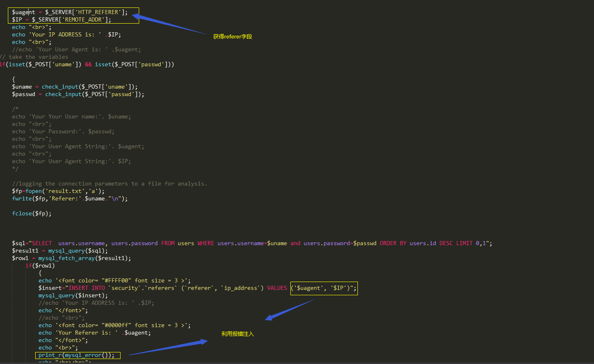
Task: Click the '// take the variables' comment
Action: pyautogui.click(x=34, y=57)
